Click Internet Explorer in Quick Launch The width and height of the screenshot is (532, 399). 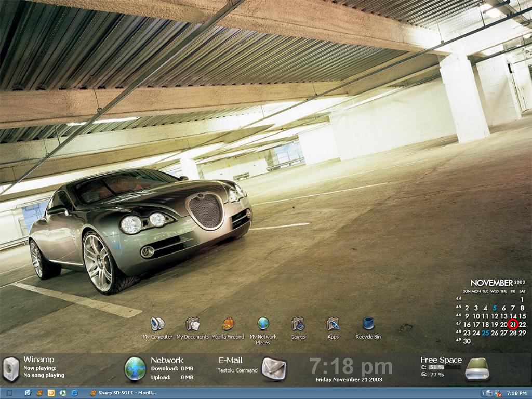coord(74,393)
